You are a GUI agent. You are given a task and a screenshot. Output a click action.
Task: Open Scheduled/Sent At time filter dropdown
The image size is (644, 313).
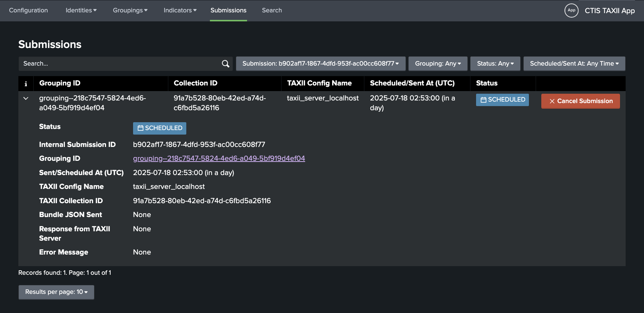[574, 64]
